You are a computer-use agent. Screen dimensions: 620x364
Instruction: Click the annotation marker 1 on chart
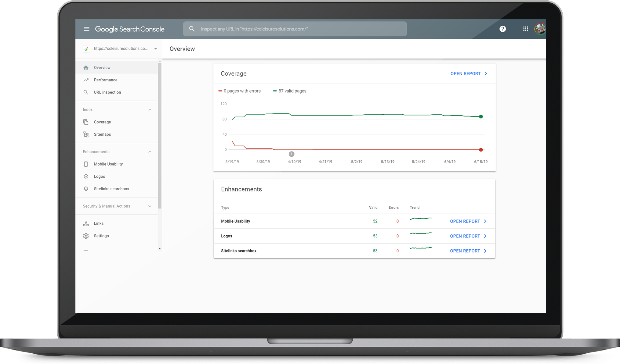coord(292,154)
